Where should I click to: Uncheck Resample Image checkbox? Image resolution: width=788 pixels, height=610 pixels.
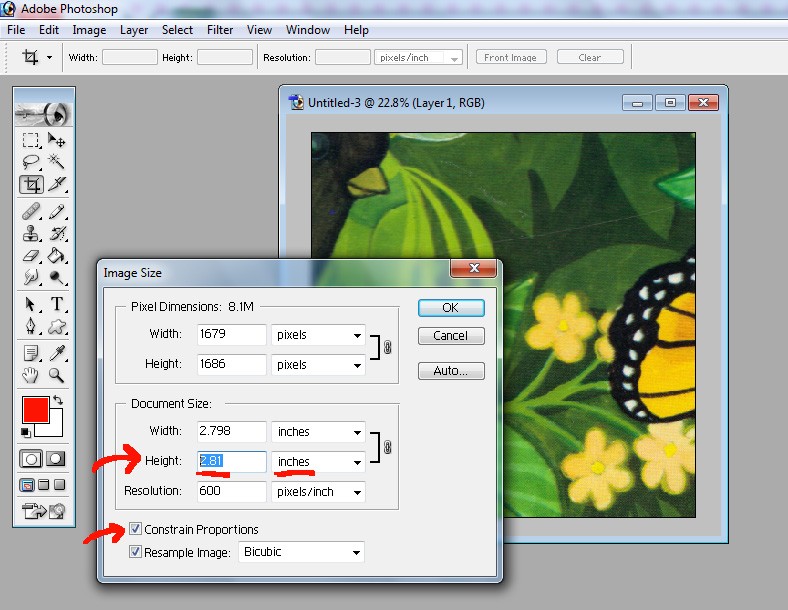[x=135, y=552]
